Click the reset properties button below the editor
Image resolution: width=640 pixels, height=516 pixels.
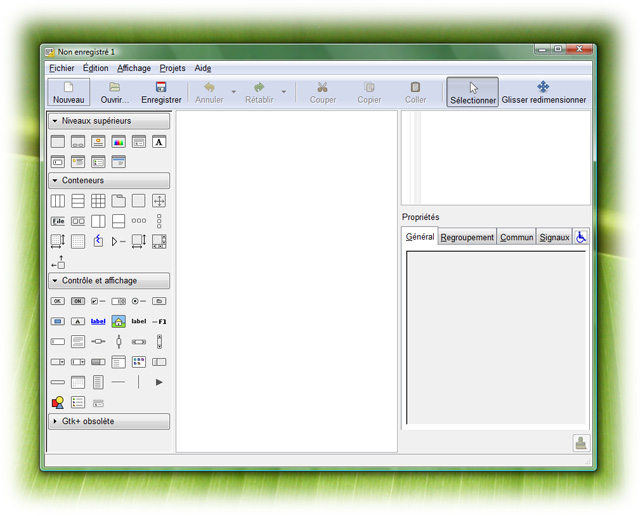coord(581,443)
